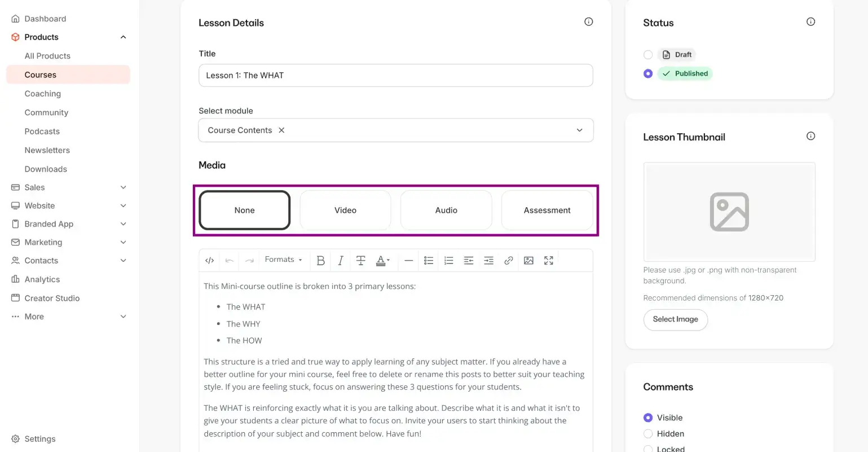Hide comments for this lesson
Image resolution: width=868 pixels, height=452 pixels.
click(x=647, y=433)
